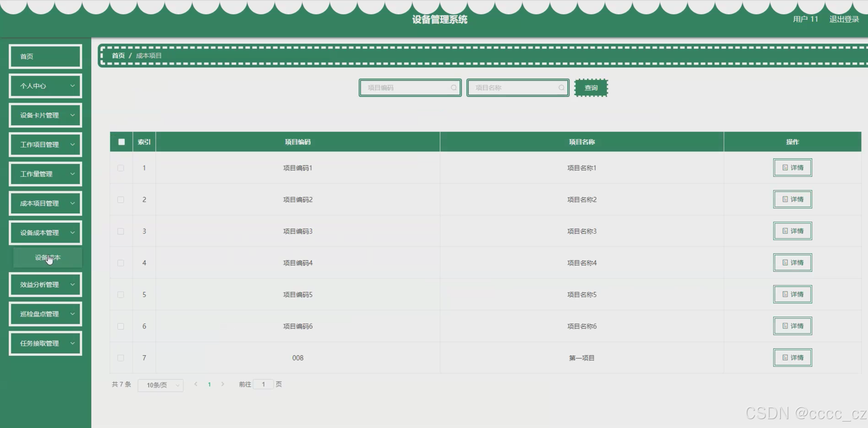The width and height of the screenshot is (868, 428).
Task: Check the checkbox for row 2
Action: pos(121,200)
